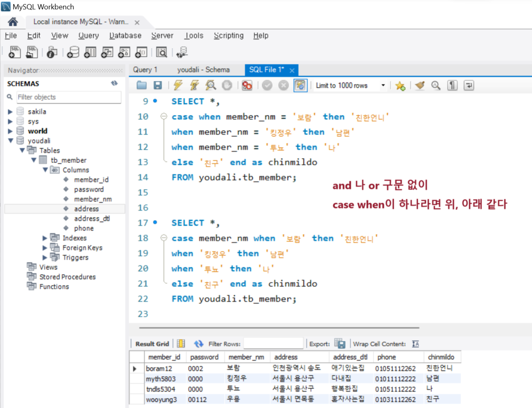Click the Explain query magnifier-lightning icon
Image resolution: width=532 pixels, height=408 pixels.
pos(211,85)
